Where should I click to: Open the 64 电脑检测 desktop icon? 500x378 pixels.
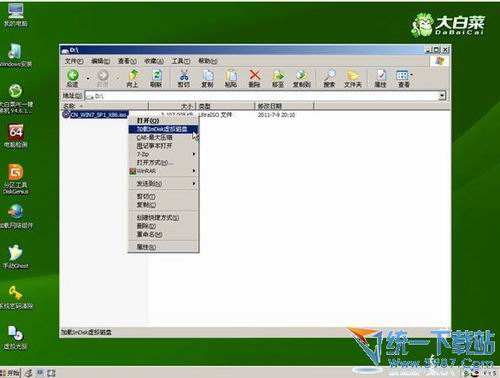[15, 136]
